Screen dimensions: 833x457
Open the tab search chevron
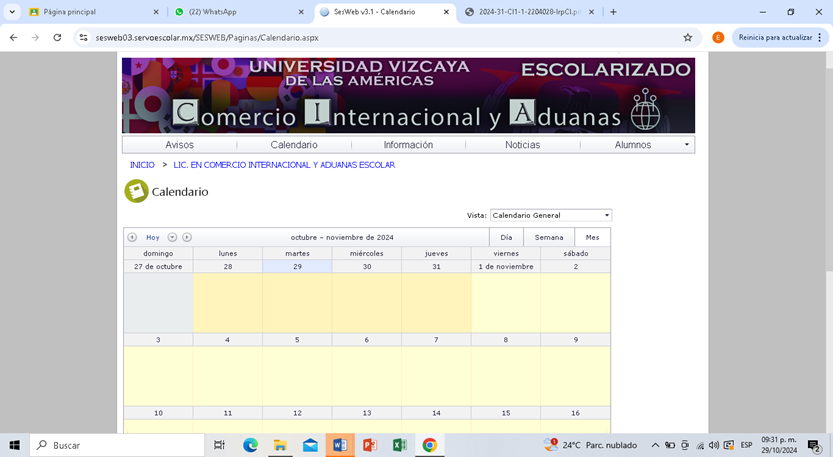pyautogui.click(x=12, y=12)
